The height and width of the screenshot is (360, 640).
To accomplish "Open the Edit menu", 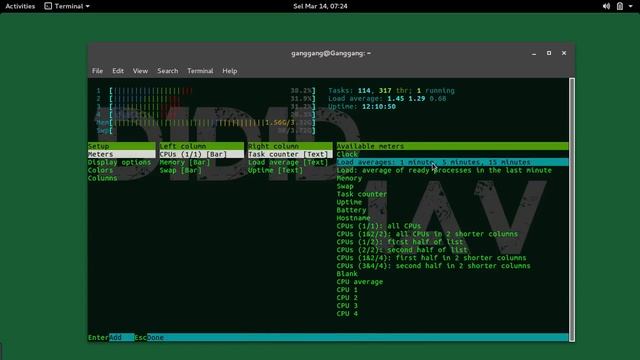I will point(118,71).
